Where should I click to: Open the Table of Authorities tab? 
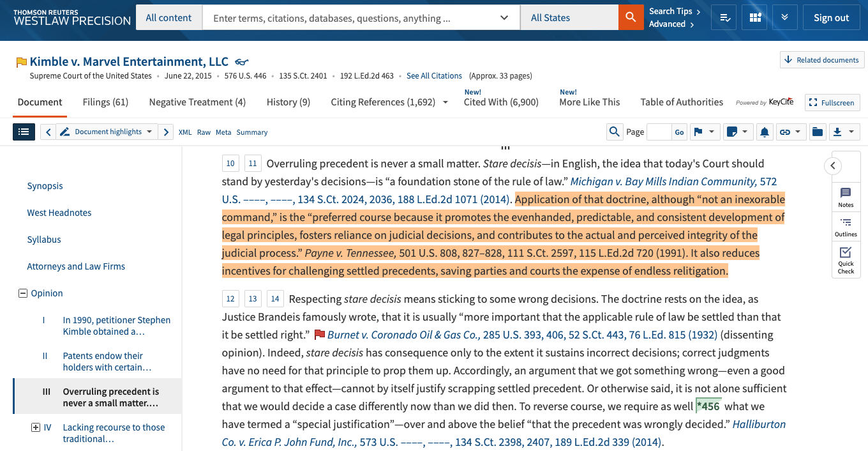[x=682, y=102]
